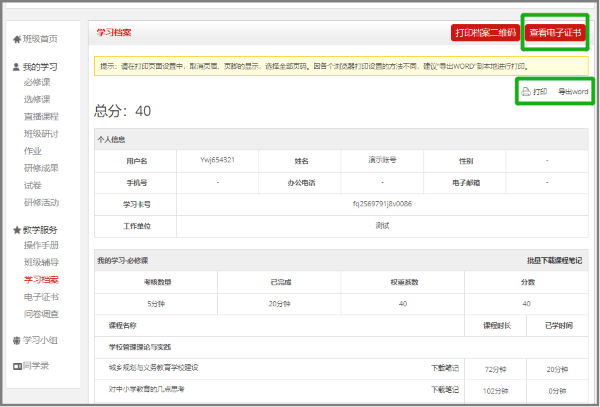Select 班级研讨 in the sidebar

[41, 134]
